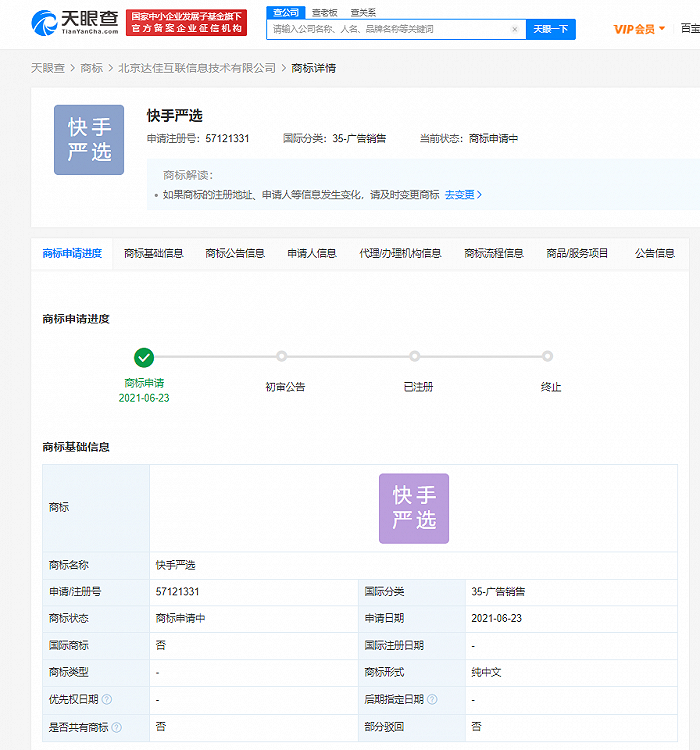Click the blue 快手严选 trademark thumbnail in header
This screenshot has width=700, height=750.
[x=89, y=140]
